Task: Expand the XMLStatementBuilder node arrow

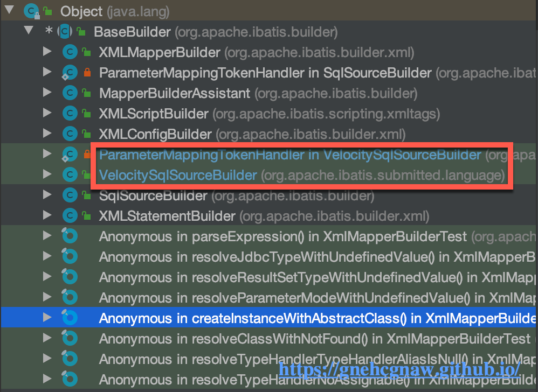Action: click(x=47, y=215)
